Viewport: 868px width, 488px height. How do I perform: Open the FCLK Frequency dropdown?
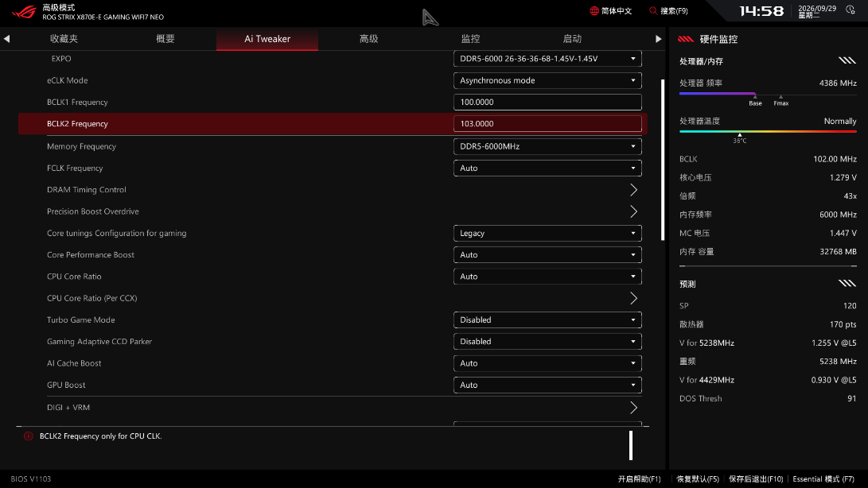[x=547, y=168]
